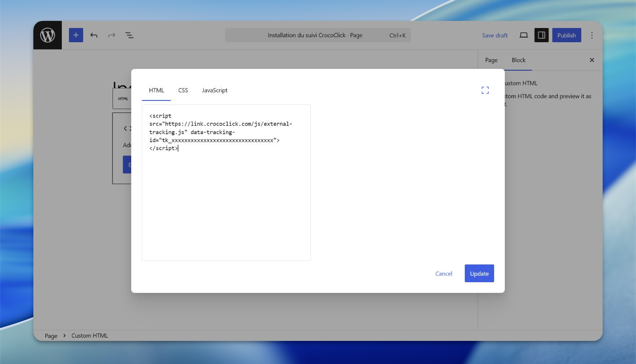This screenshot has width=636, height=364.
Task: Click the HTML block toolbar label
Action: 123,99
